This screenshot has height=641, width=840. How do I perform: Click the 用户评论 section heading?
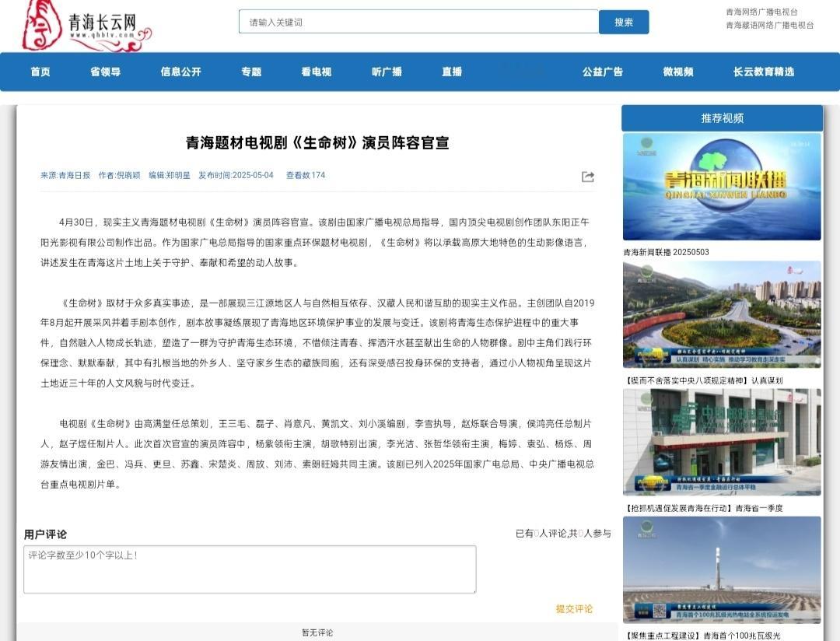click(45, 534)
